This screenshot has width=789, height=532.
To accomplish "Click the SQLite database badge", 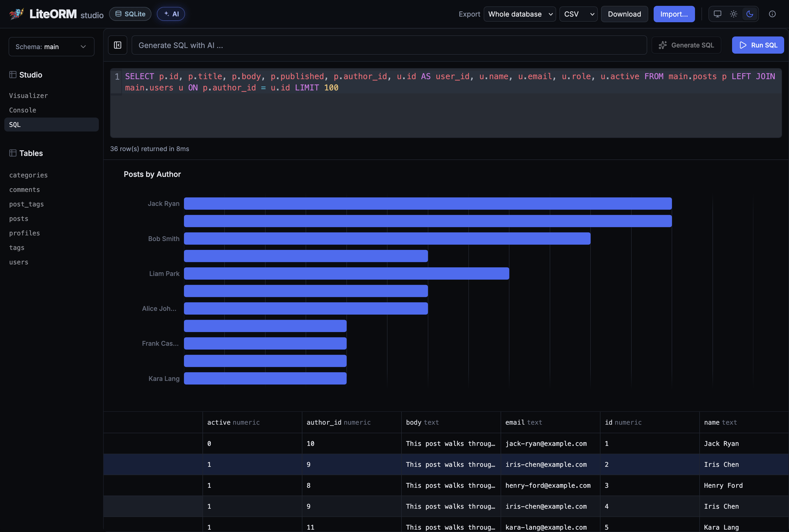I will click(130, 14).
